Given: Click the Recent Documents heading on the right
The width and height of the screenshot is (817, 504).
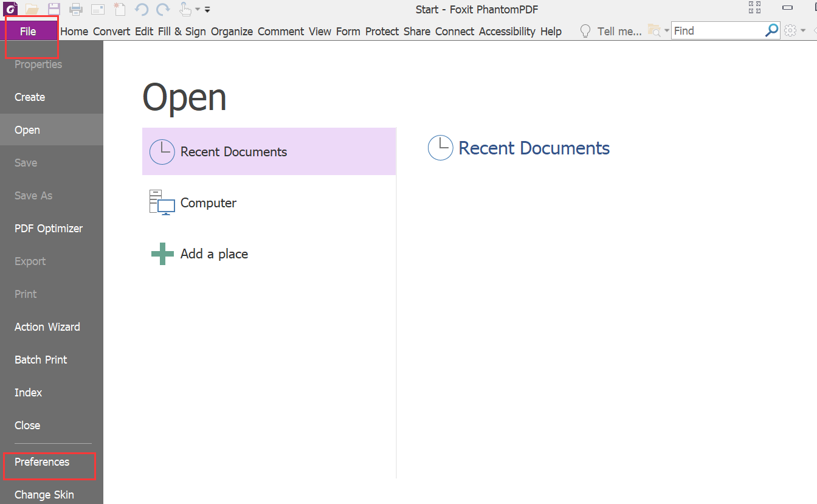Looking at the screenshot, I should [x=534, y=148].
